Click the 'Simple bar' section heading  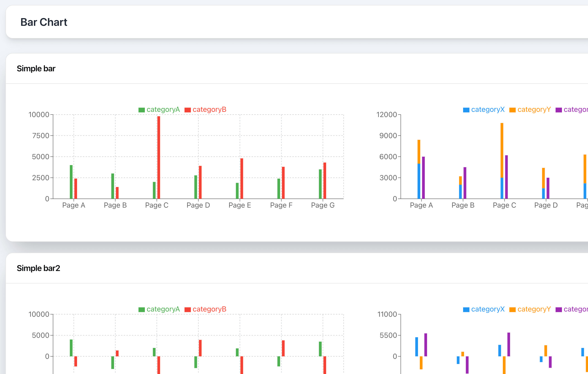coord(36,69)
